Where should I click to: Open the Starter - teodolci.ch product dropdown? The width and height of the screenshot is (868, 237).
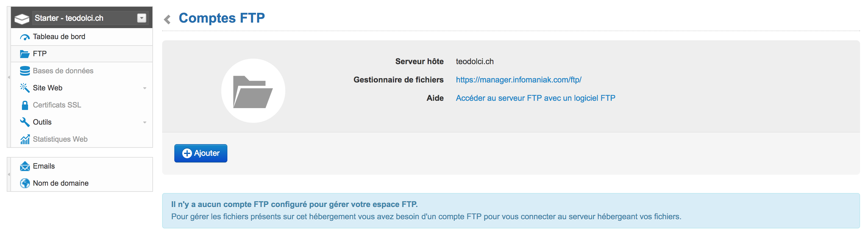(142, 17)
